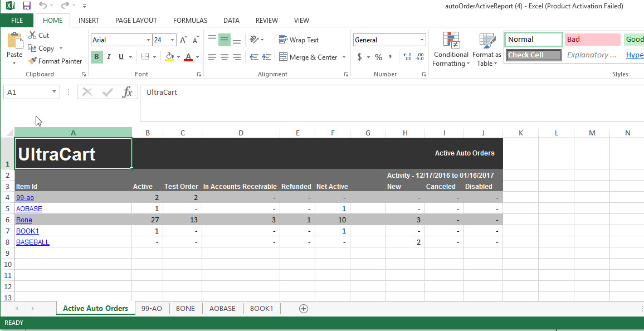Increase font size with the large A icon
644x331 pixels.
click(183, 40)
